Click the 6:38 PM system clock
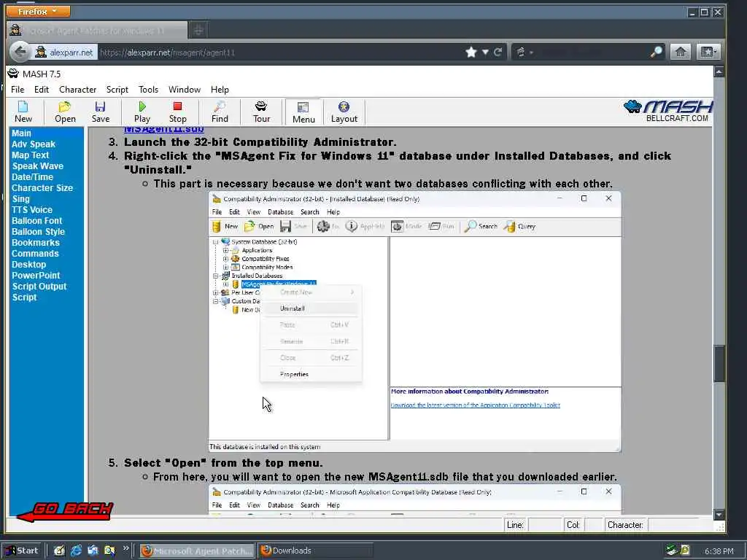 coord(719,551)
